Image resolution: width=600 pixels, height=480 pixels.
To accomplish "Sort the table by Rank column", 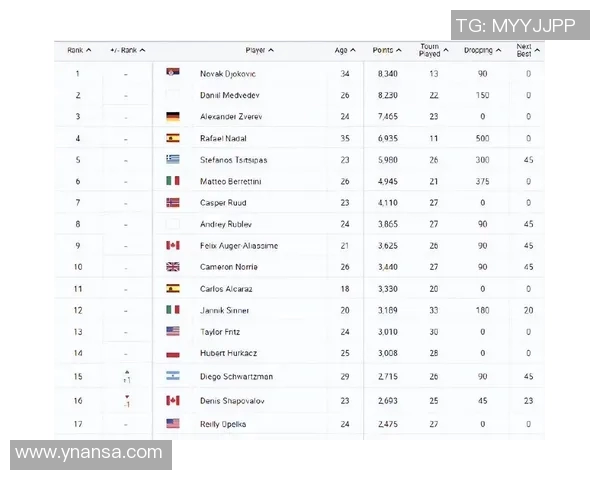I will click(x=79, y=50).
